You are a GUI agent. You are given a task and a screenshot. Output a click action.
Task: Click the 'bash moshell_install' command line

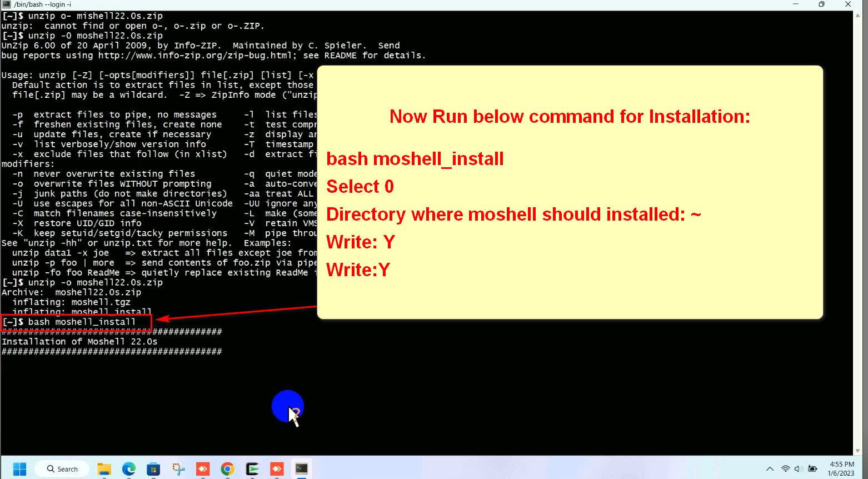pos(77,322)
